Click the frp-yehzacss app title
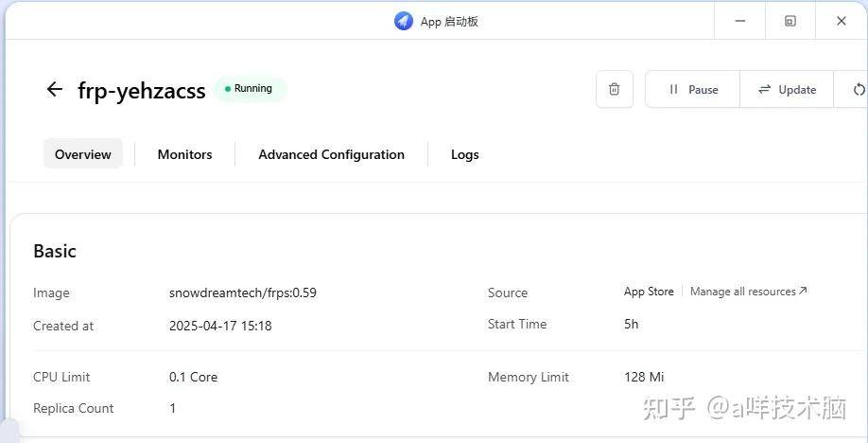868x443 pixels. [142, 90]
